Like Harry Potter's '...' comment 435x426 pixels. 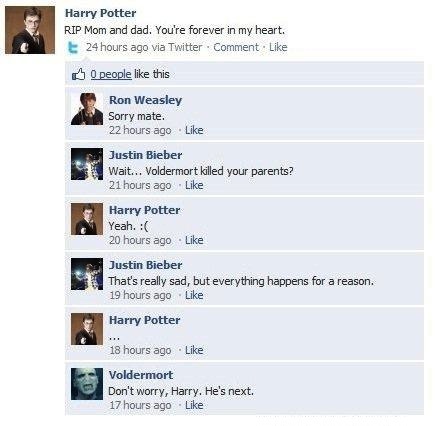coord(194,350)
